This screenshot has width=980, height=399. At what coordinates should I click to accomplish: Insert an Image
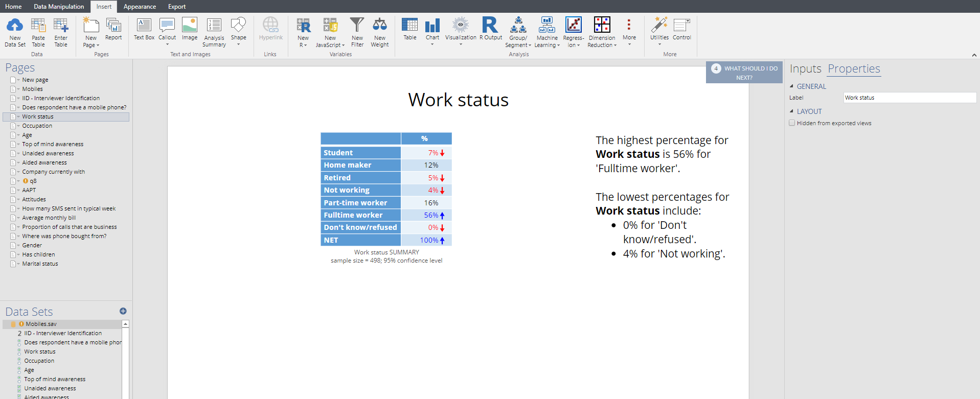coord(190,29)
